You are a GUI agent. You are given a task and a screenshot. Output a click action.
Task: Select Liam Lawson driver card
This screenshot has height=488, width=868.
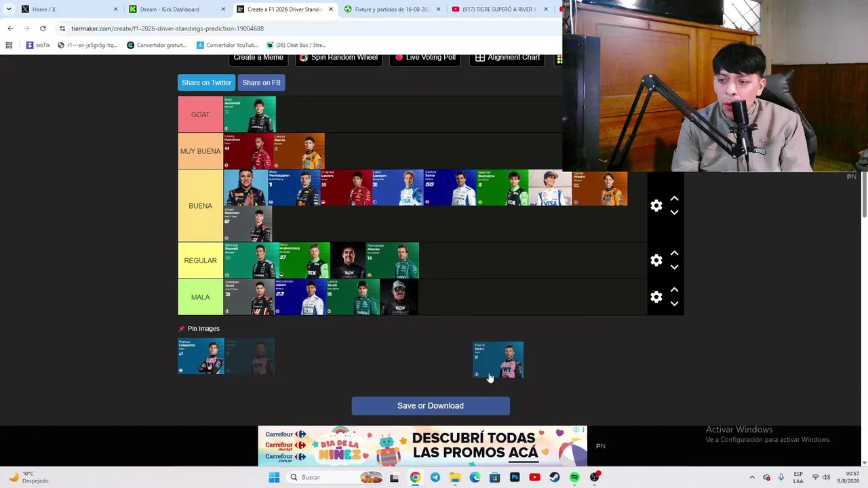click(398, 188)
